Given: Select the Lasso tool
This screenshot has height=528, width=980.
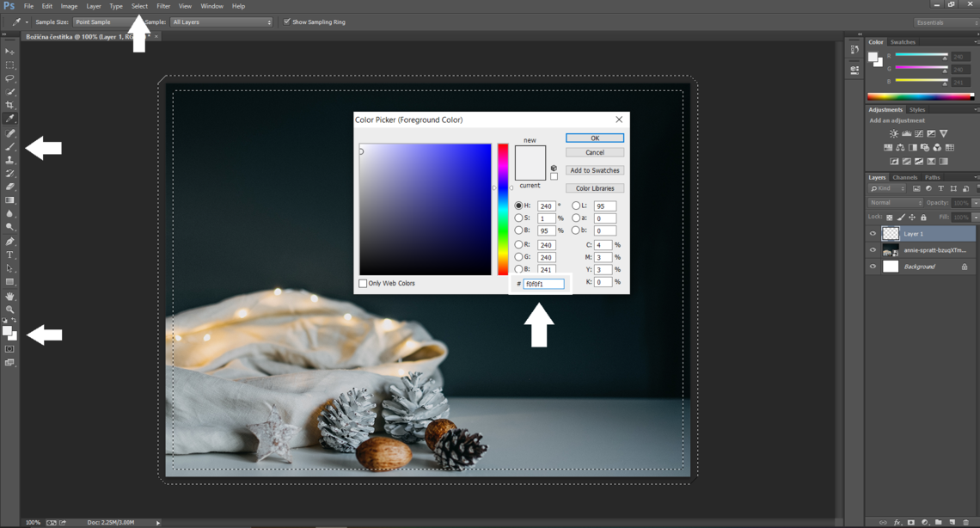Looking at the screenshot, I should click(9, 78).
